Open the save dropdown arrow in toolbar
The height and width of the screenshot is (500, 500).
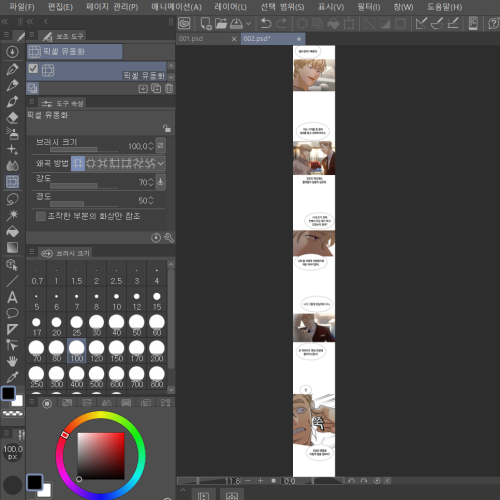(248, 23)
